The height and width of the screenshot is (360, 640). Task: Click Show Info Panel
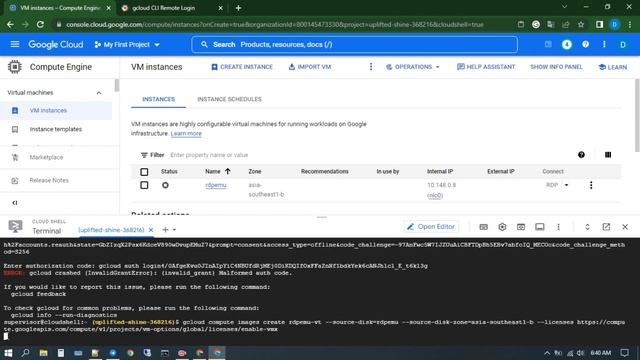coord(556,67)
